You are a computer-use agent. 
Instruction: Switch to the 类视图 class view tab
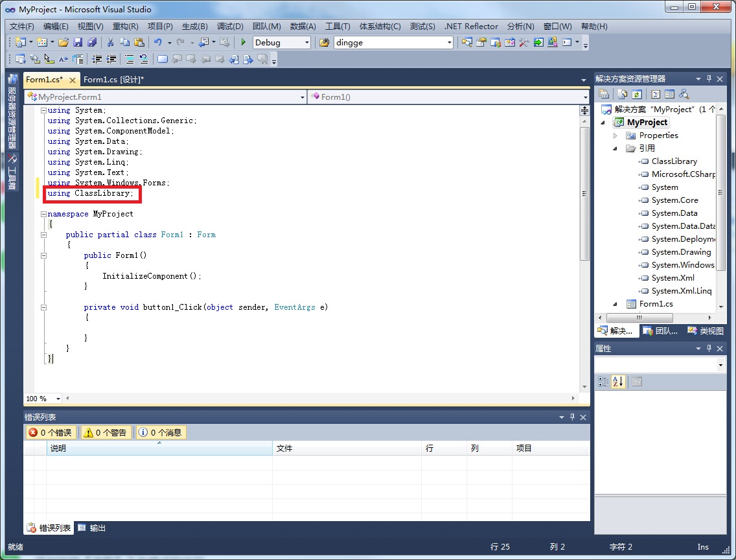pos(706,331)
